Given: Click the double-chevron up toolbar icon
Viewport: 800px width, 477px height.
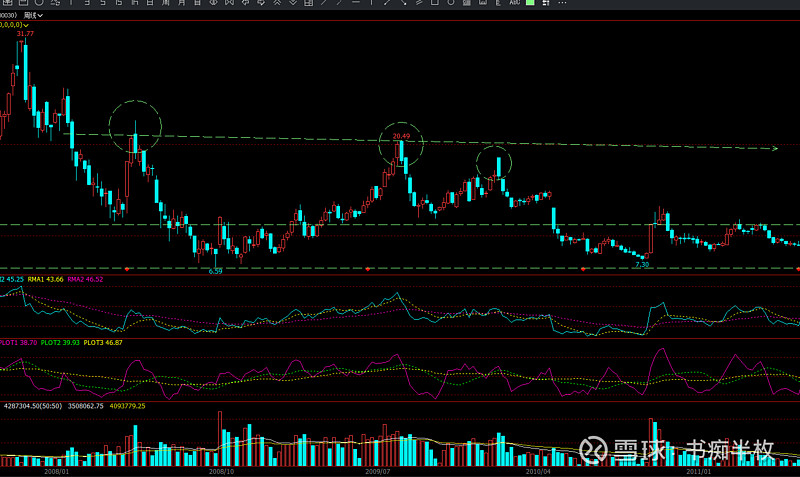Looking at the screenshot, I should coord(277,3).
